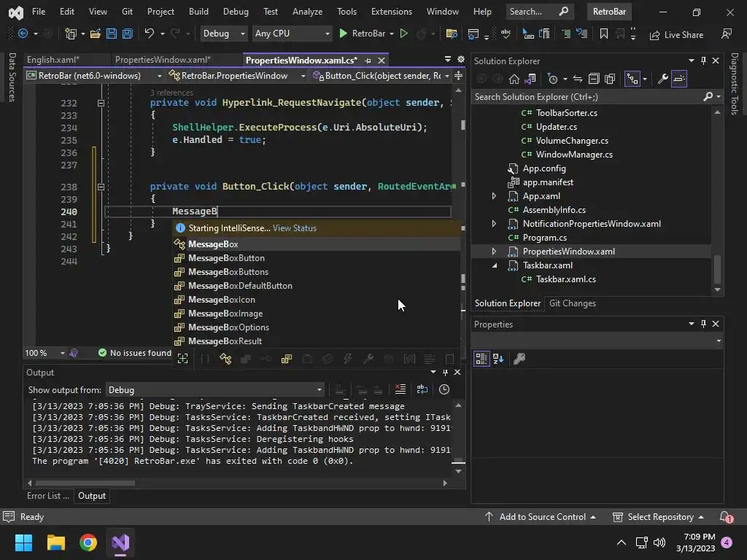This screenshot has width=747, height=560.
Task: Open the bookmark toolbar icon
Action: pos(604,34)
